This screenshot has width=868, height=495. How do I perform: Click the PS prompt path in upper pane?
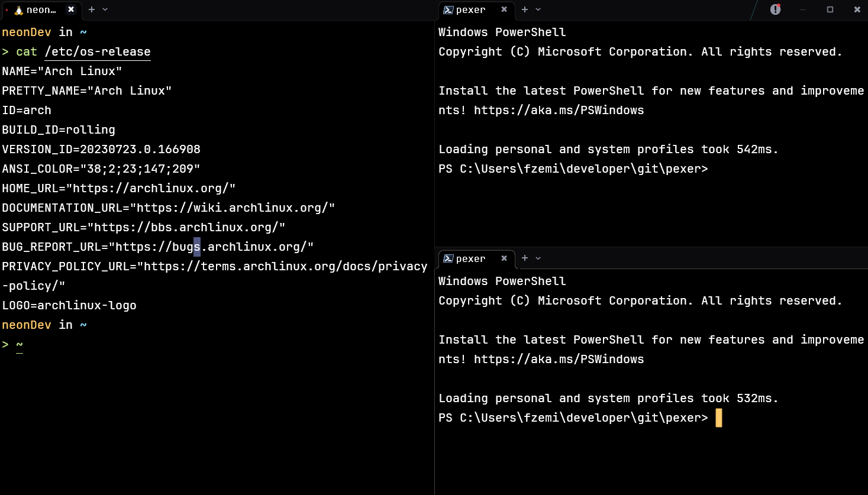(583, 169)
